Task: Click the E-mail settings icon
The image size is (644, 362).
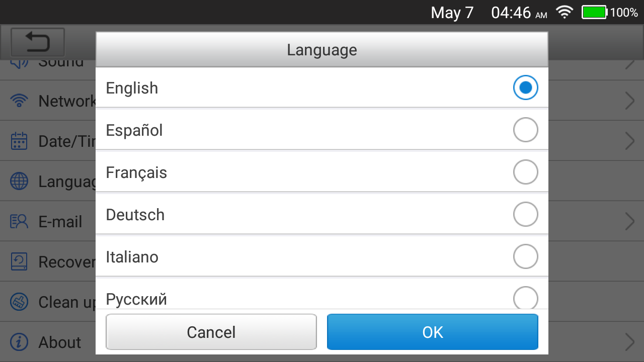Action: [x=19, y=221]
